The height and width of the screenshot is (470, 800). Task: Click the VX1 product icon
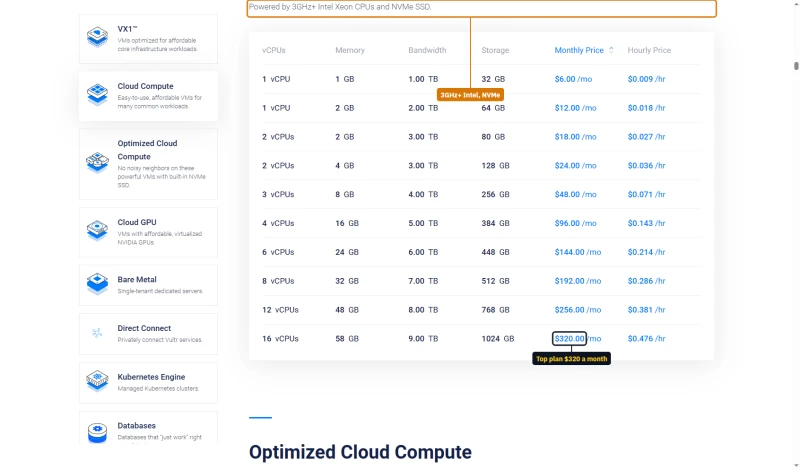[x=97, y=37]
